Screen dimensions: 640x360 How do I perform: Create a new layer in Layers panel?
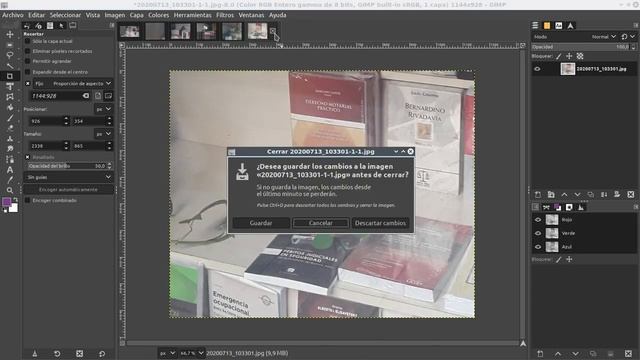tap(538, 195)
